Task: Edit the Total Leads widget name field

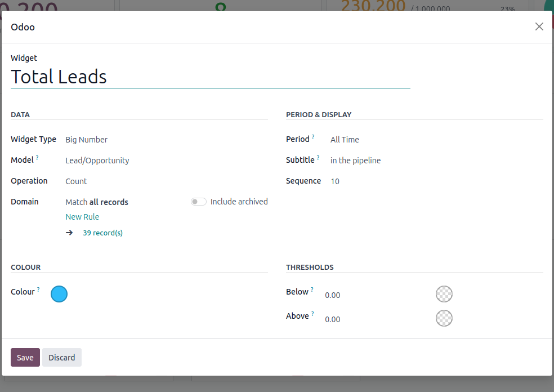Action: [210, 77]
